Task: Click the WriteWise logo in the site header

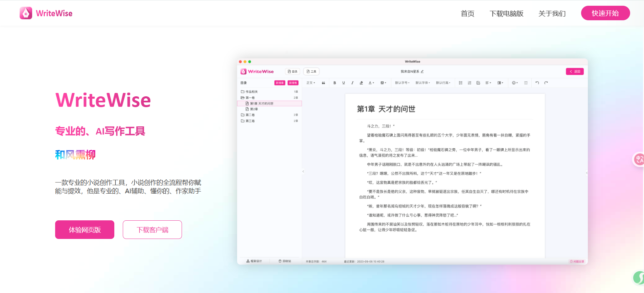Action: point(46,13)
